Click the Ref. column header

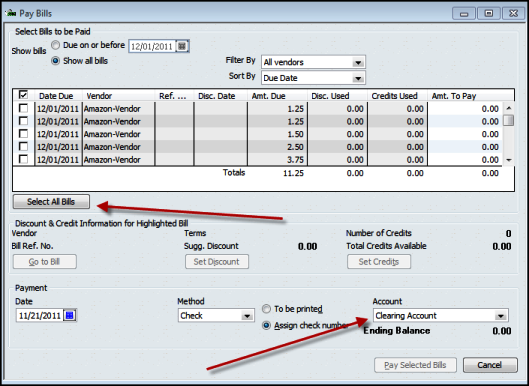click(x=174, y=96)
